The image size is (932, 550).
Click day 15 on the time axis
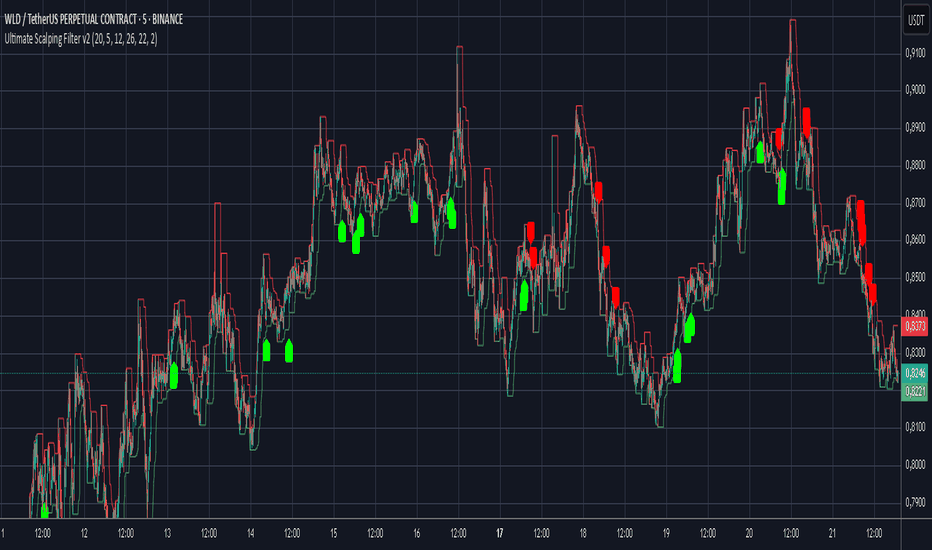point(333,533)
